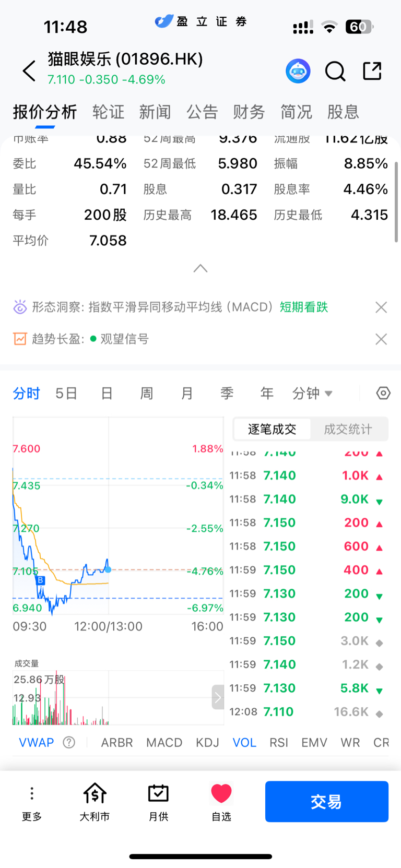Tap the 平均价 7.058 value
Image resolution: width=401 pixels, height=868 pixels.
(108, 241)
